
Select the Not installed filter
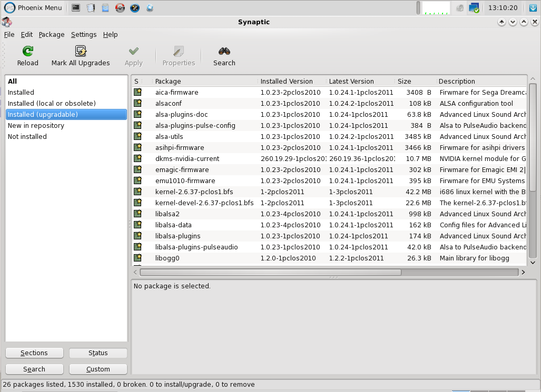coord(27,136)
